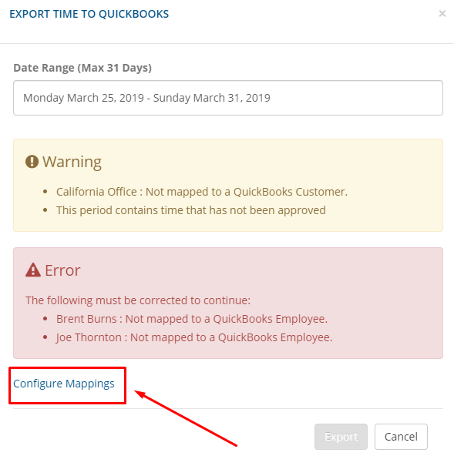Select the time not been approved warning line
The image size is (454, 476).
191,210
